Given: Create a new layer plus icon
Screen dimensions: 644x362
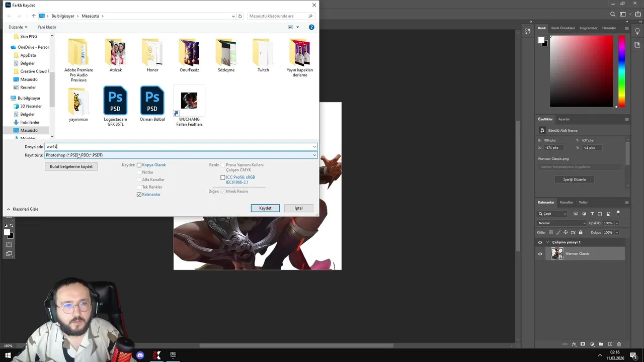Looking at the screenshot, I should pos(610,344).
